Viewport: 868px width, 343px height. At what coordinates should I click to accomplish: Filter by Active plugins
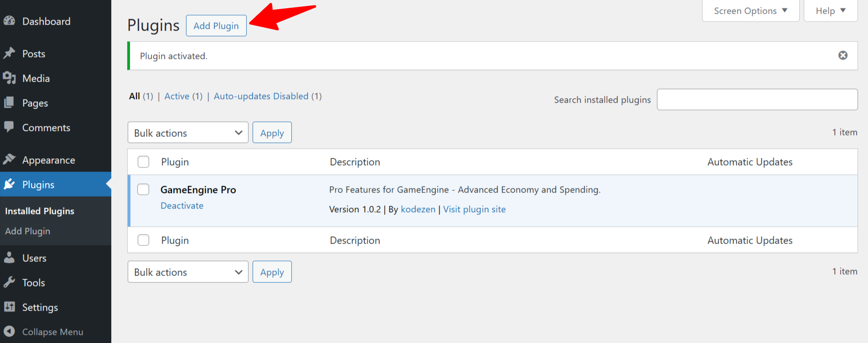[177, 96]
